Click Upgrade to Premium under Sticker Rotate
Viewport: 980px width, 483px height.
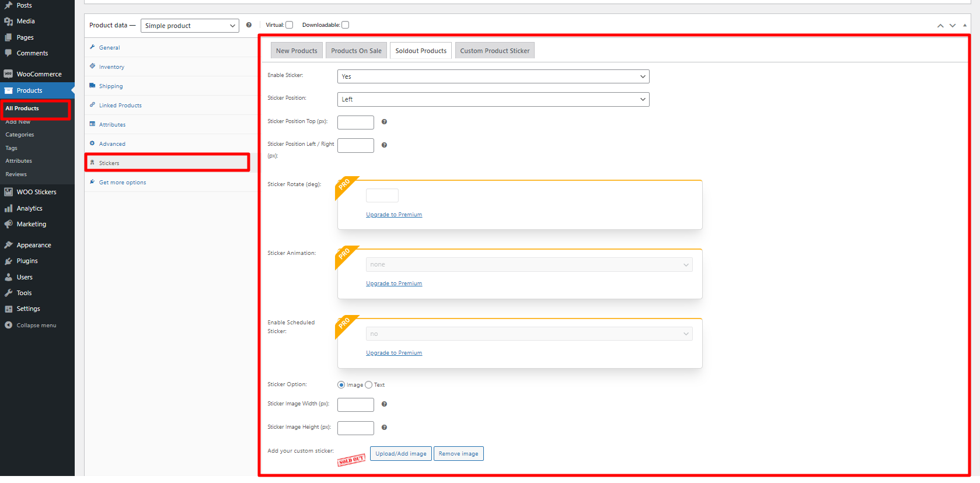pos(394,215)
